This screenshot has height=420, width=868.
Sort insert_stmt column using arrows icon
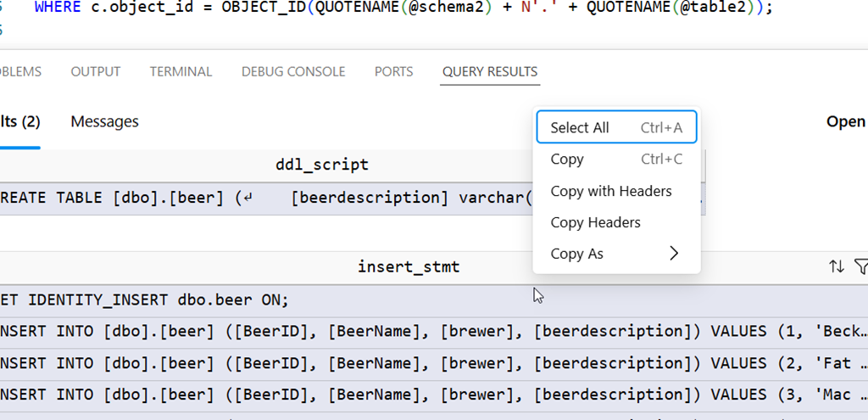836,267
